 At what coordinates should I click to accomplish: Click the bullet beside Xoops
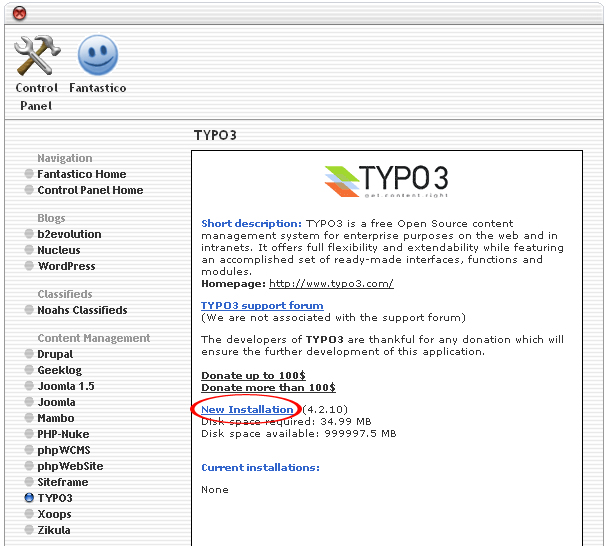[29, 514]
